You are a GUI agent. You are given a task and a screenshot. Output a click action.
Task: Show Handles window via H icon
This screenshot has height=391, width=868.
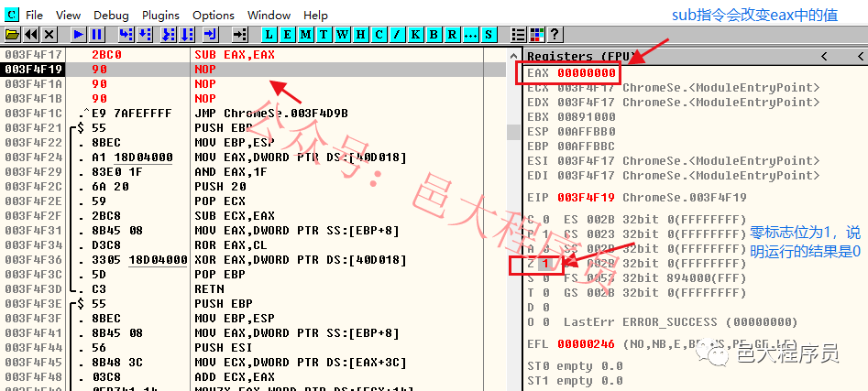[360, 35]
